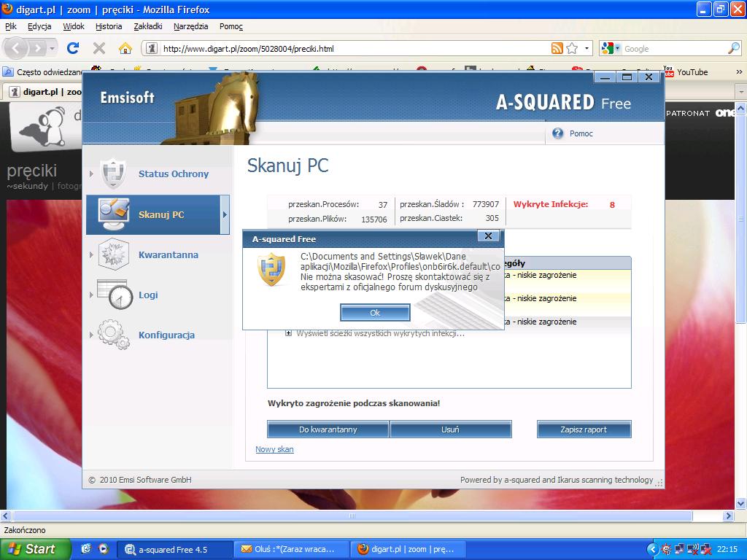Screen dimensions: 747x560
Task: Click the Logi calendar clock icon
Action: (x=115, y=295)
